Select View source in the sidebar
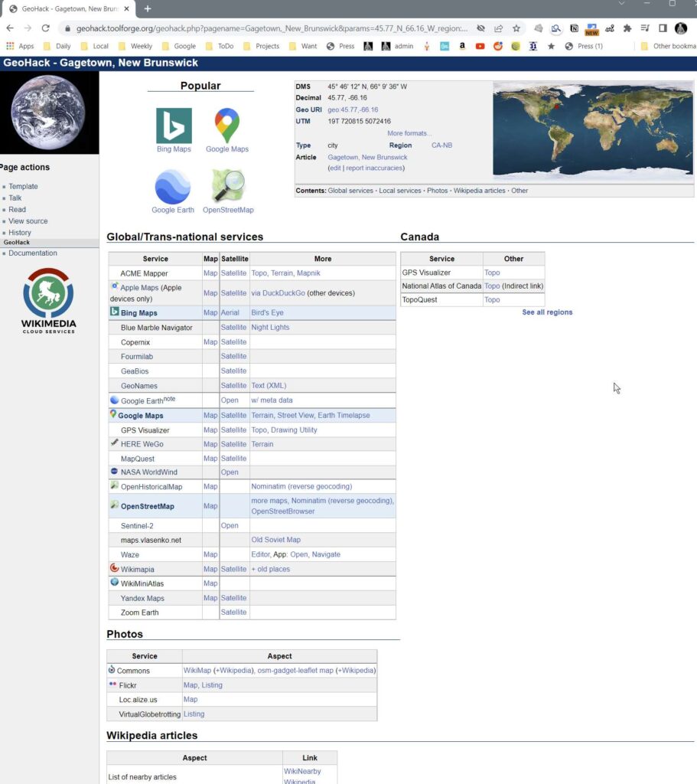697x784 pixels. click(28, 221)
